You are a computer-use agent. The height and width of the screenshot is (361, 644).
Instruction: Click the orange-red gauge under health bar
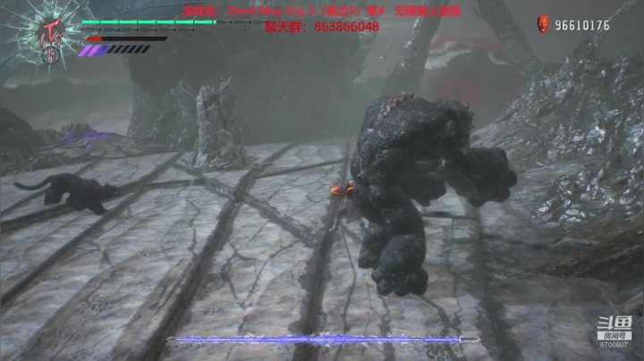tap(126, 38)
